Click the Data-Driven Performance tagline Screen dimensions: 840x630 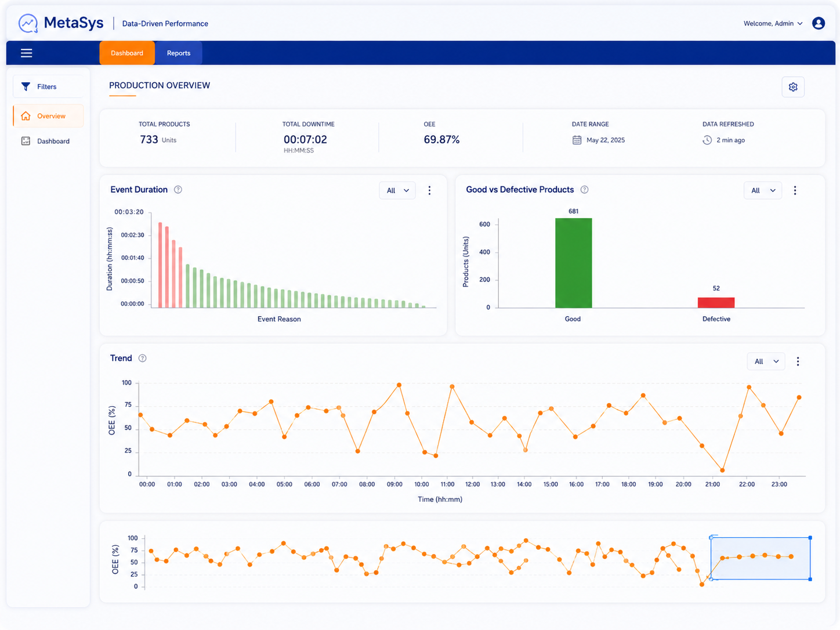165,24
